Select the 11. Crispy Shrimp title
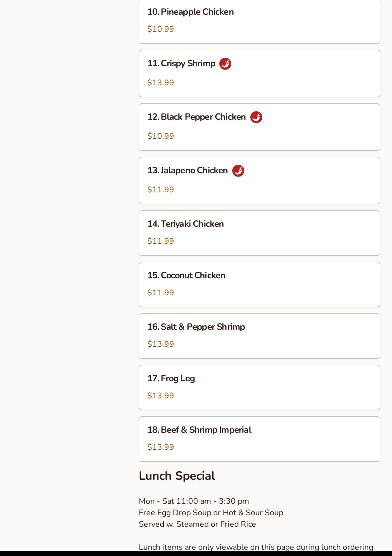Viewport: 392px width, 556px height. 181,64
